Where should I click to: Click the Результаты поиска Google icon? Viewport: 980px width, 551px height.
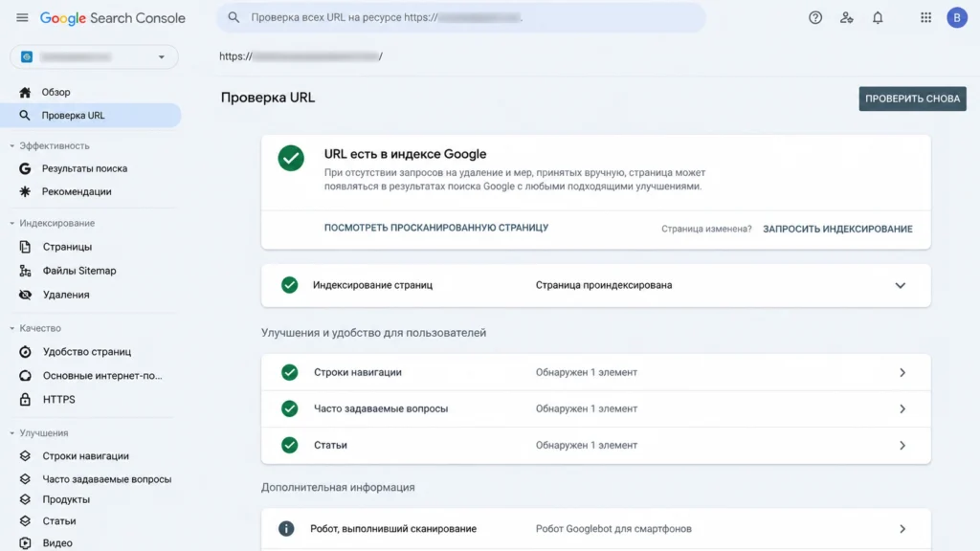coord(25,168)
